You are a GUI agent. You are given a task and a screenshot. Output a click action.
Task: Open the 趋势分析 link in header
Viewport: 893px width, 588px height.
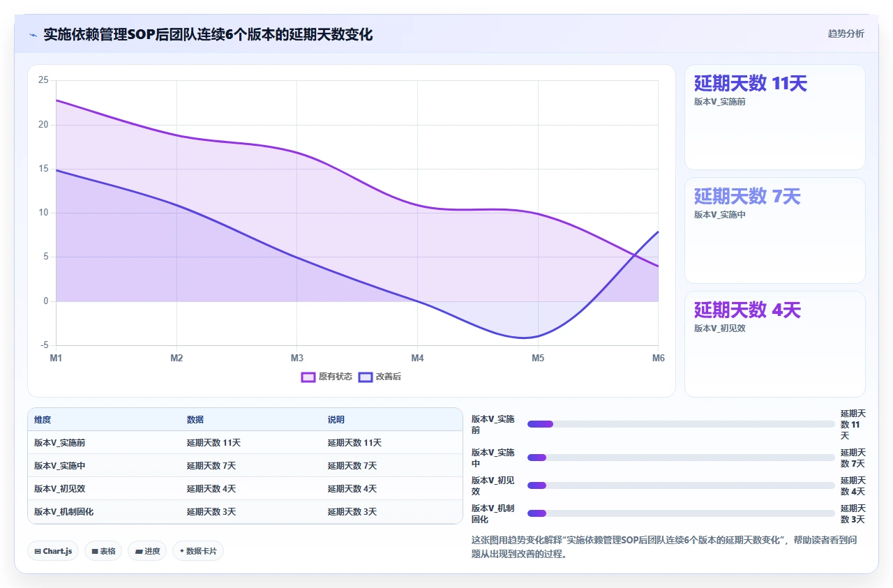[846, 33]
